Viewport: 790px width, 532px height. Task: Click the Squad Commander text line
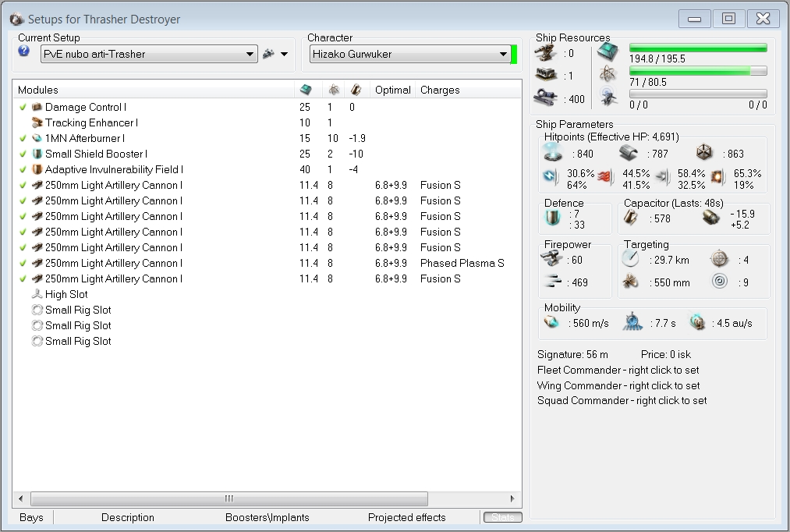point(622,400)
